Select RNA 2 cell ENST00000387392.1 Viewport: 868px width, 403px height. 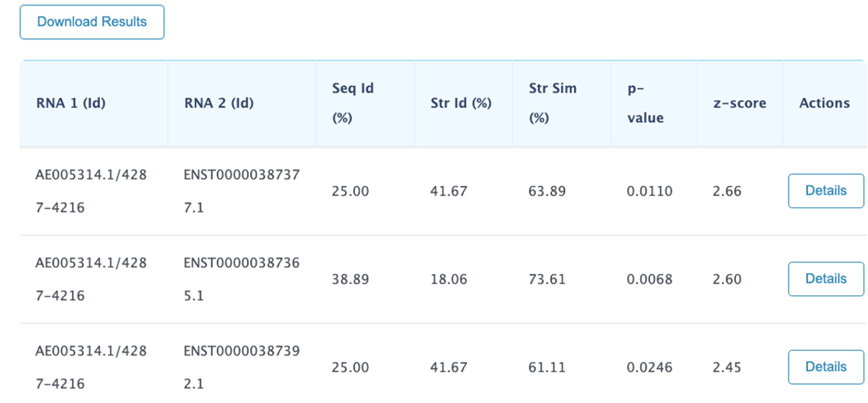(241, 367)
